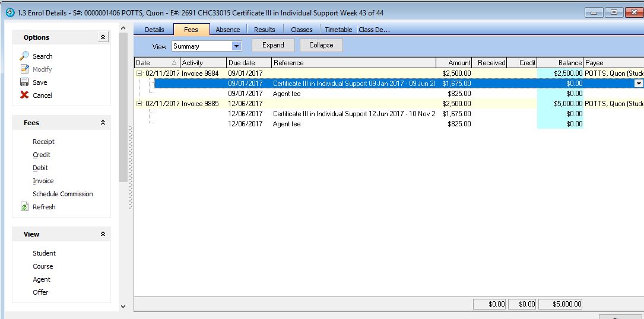Collapse Invoice 9884 tree node
Screen dimensions: 644x319
(x=139, y=73)
